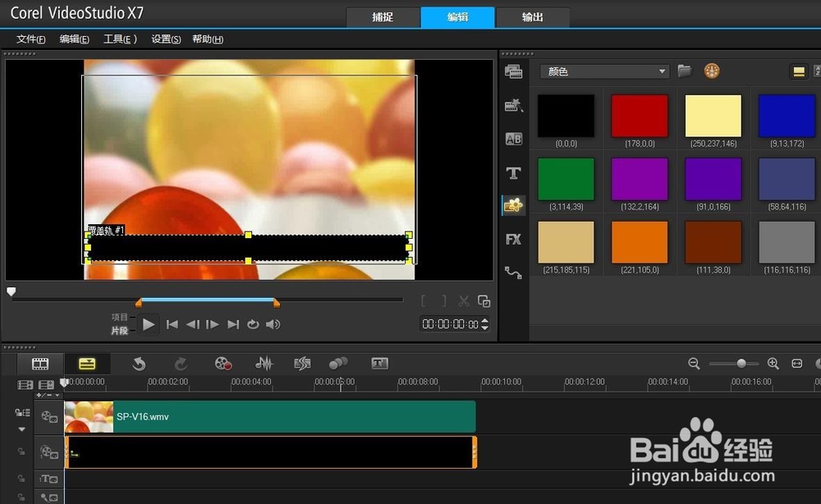This screenshot has height=504, width=821.
Task: Select Clip playback mode
Action: pyautogui.click(x=120, y=331)
